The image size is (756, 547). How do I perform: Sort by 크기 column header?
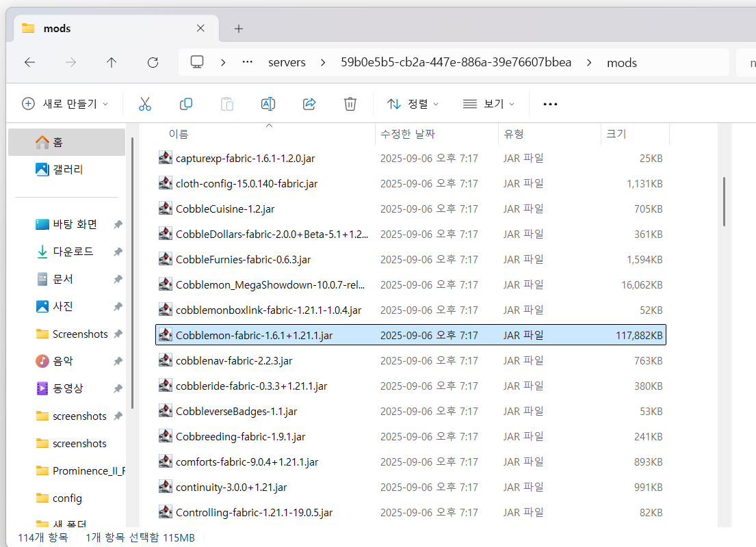[635, 134]
